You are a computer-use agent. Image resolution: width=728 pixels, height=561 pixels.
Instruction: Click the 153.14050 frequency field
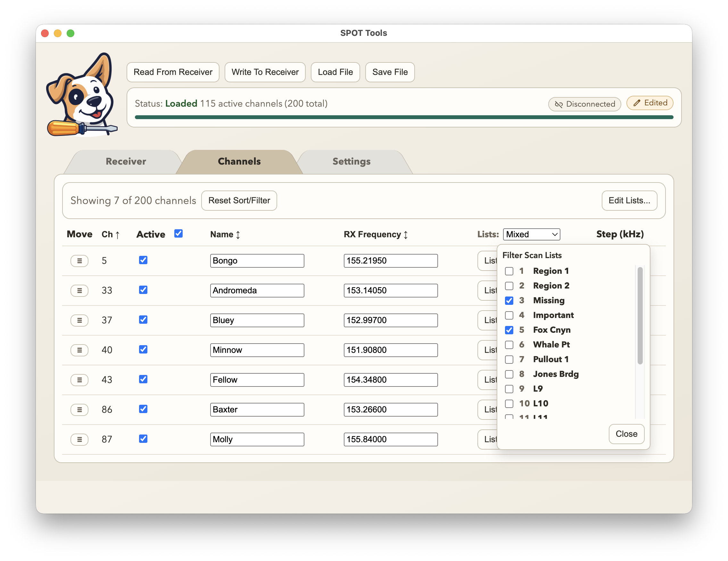pos(391,290)
